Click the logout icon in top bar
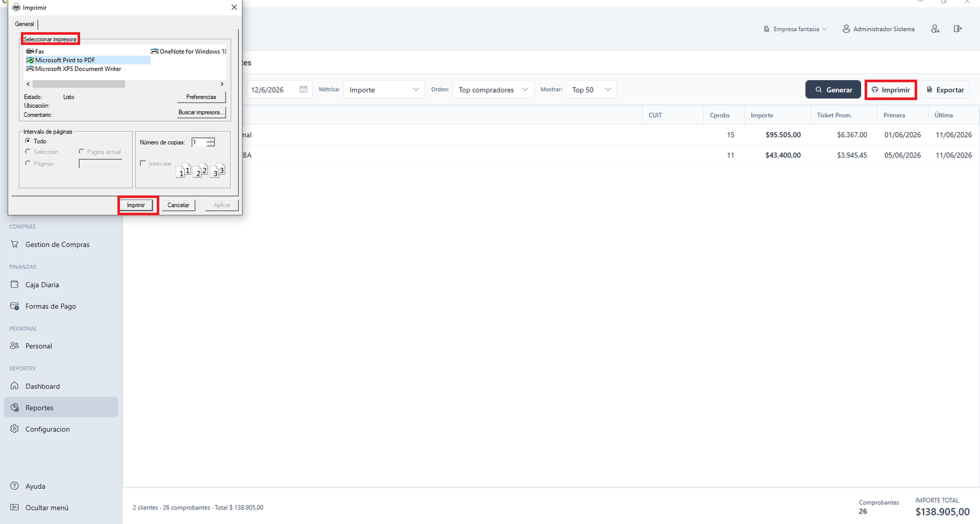The width and height of the screenshot is (980, 524). [x=957, y=29]
